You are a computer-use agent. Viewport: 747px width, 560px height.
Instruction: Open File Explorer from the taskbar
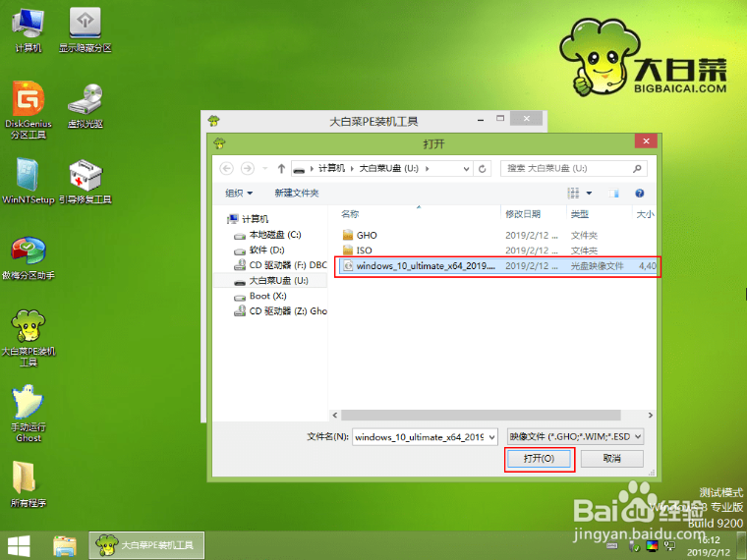pyautogui.click(x=65, y=546)
